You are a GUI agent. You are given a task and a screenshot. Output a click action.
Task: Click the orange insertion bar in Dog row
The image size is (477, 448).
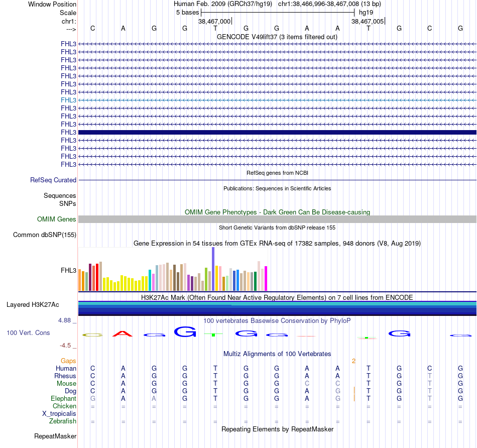[x=354, y=390]
